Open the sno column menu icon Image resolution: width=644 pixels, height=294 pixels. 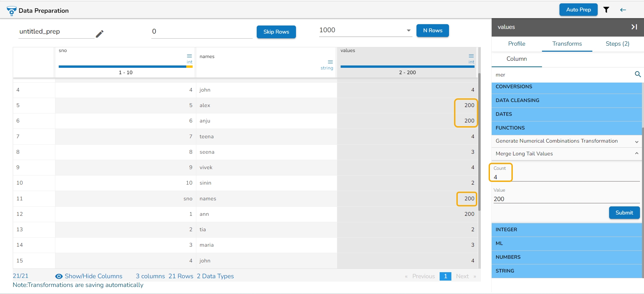click(189, 56)
